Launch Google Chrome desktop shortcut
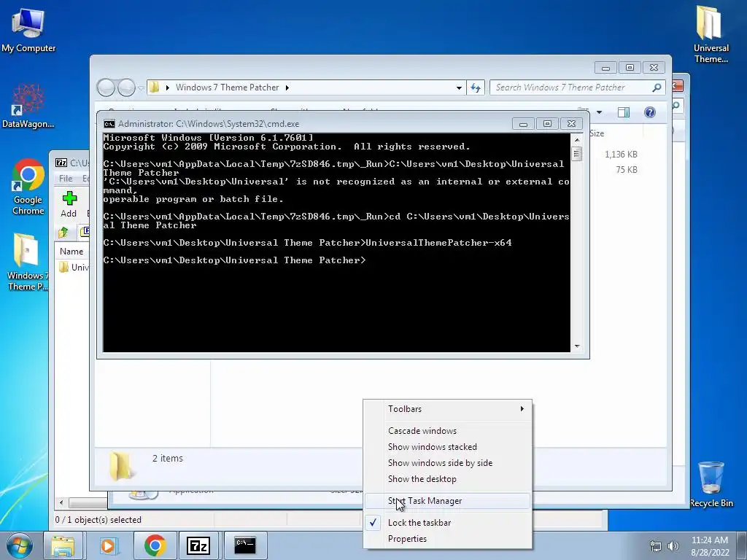 (28, 187)
